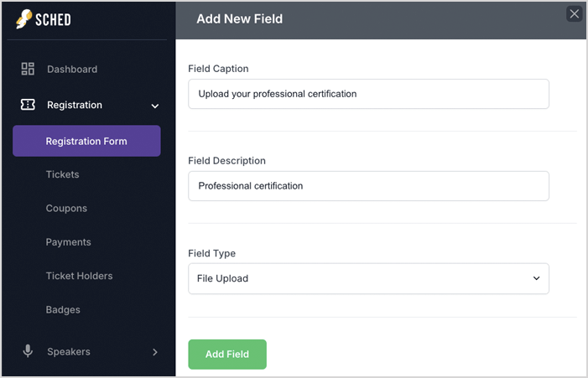This screenshot has height=378, width=588.
Task: Open the Registration Form page
Action: [86, 141]
